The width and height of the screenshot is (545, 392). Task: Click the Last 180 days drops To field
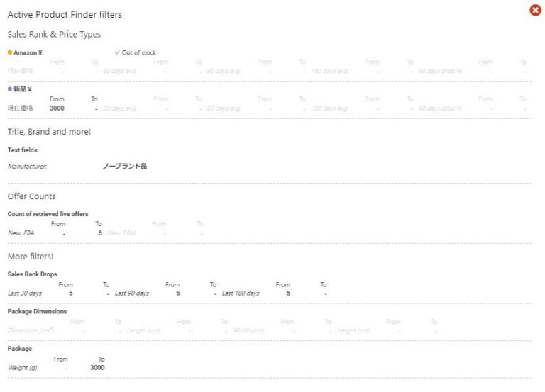[324, 293]
